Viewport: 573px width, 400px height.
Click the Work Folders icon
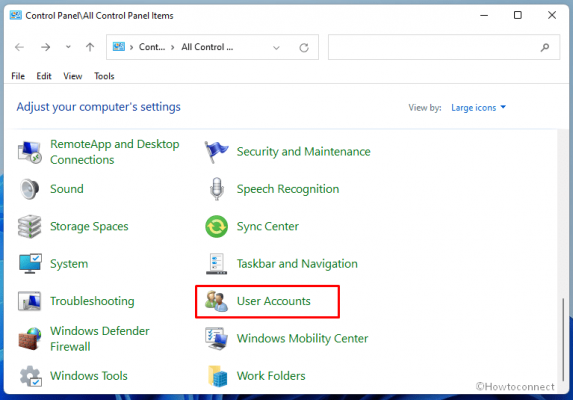click(x=217, y=376)
